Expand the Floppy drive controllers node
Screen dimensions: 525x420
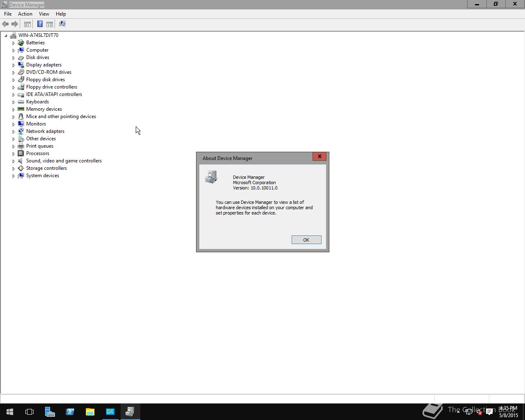14,87
